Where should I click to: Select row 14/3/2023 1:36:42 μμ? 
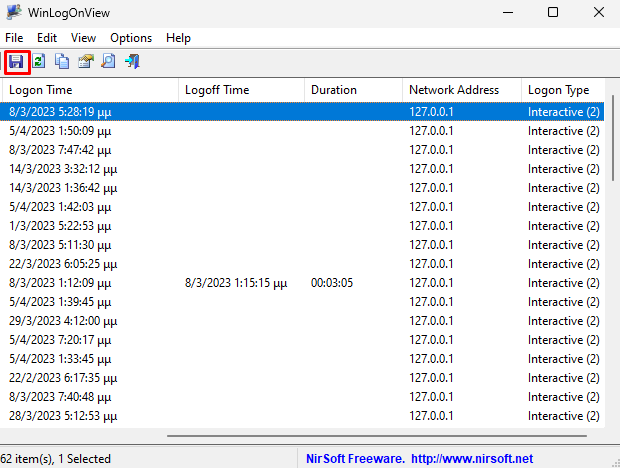[302, 188]
